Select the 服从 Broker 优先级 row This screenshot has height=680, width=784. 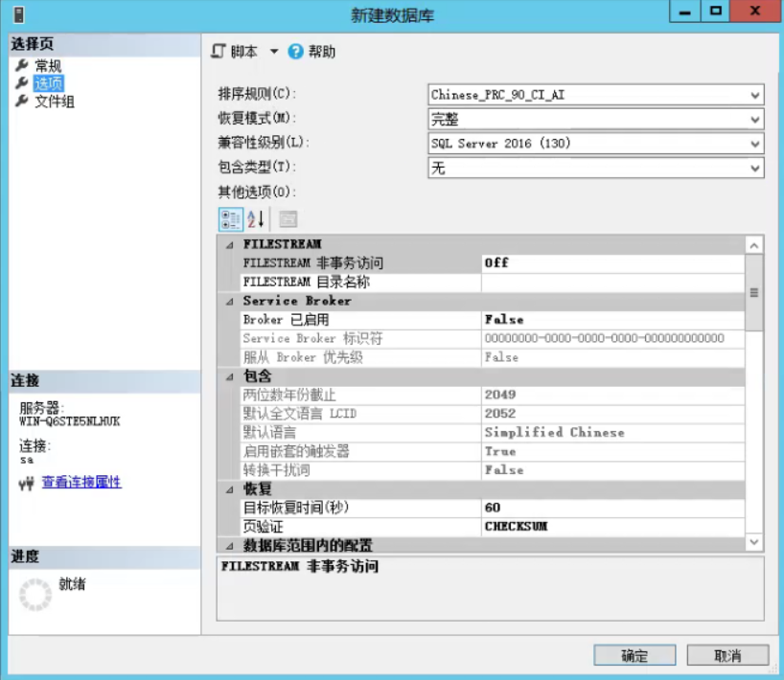493,358
